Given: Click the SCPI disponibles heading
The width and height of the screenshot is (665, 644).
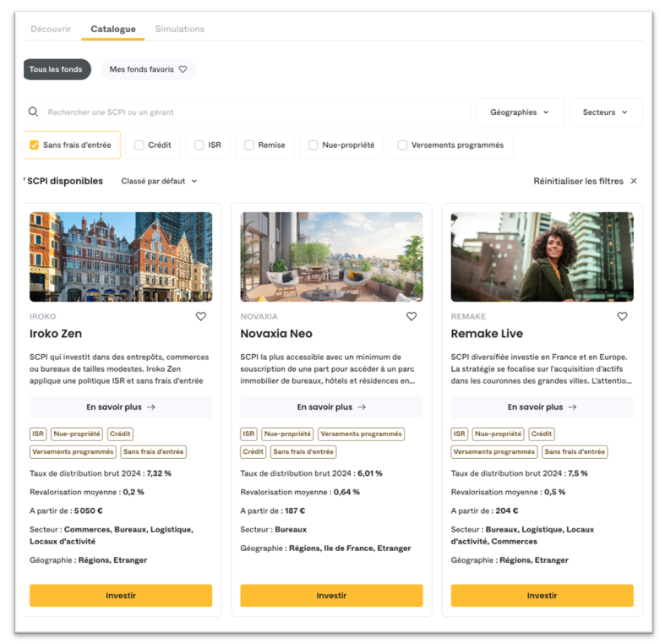Looking at the screenshot, I should (x=63, y=181).
